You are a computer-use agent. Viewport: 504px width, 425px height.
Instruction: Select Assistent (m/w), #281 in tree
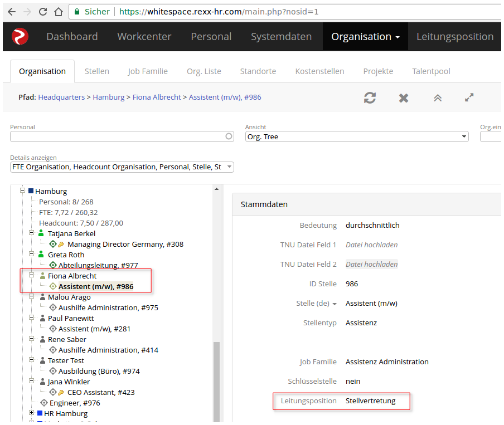pyautogui.click(x=94, y=329)
